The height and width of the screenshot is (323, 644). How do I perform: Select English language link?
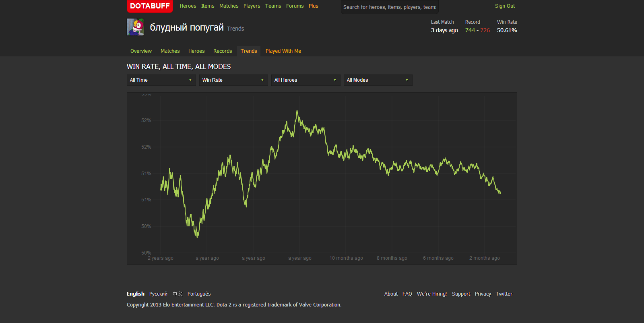point(135,294)
